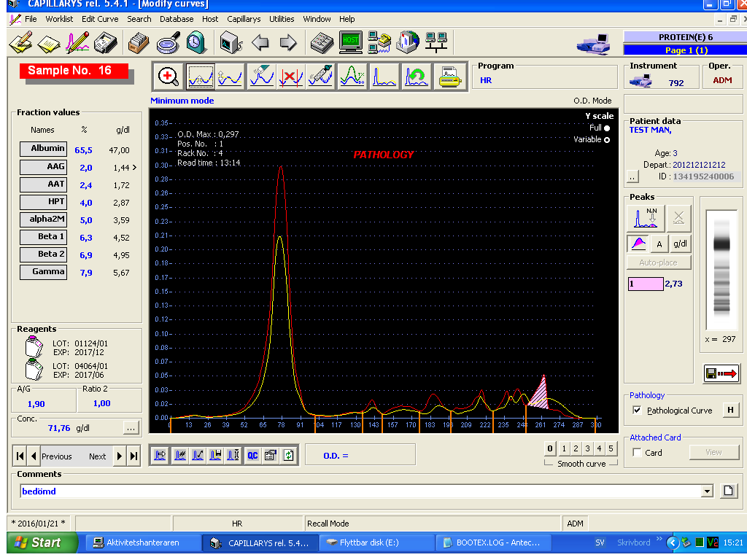
Task: Click the Gamma fraction button
Action: pyautogui.click(x=43, y=272)
